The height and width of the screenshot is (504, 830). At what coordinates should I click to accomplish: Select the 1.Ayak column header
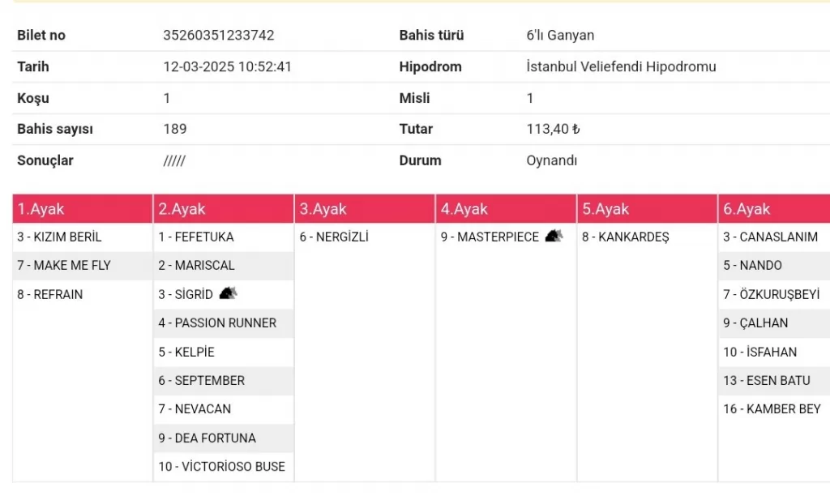[41, 209]
